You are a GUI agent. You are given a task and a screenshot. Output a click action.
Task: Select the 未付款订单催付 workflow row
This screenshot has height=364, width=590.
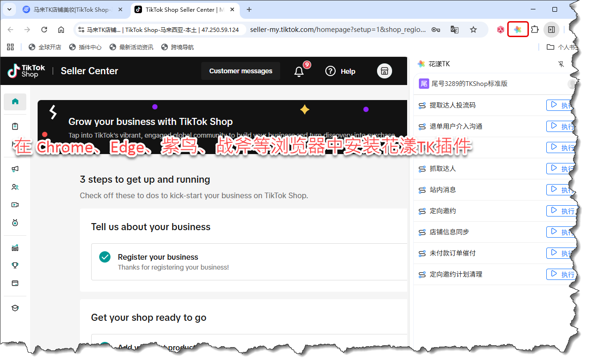click(x=495, y=253)
